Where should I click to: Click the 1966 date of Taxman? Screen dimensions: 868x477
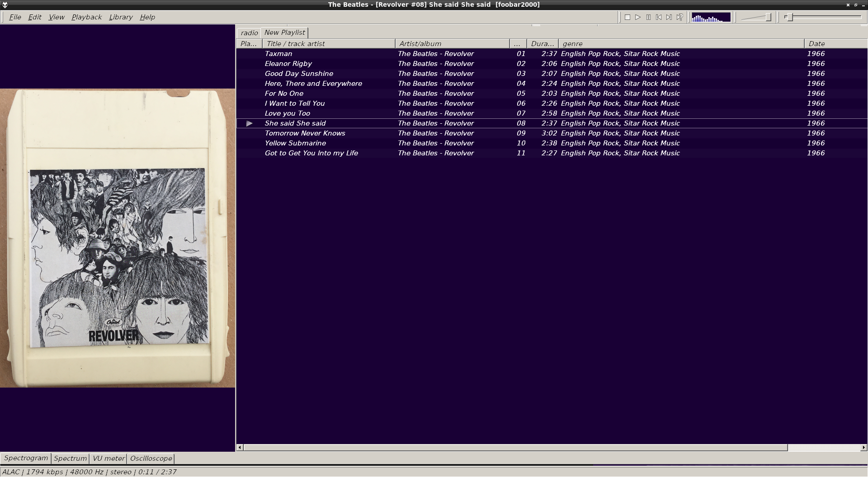pos(816,54)
